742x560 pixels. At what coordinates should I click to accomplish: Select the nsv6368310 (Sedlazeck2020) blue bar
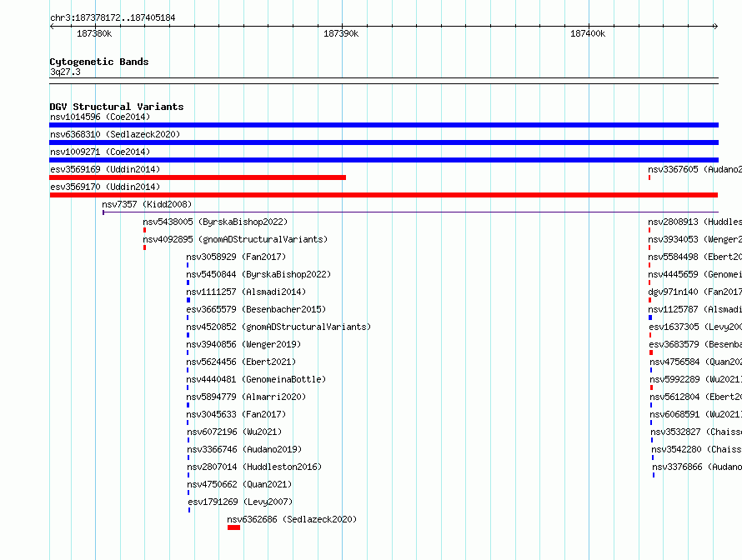point(384,142)
